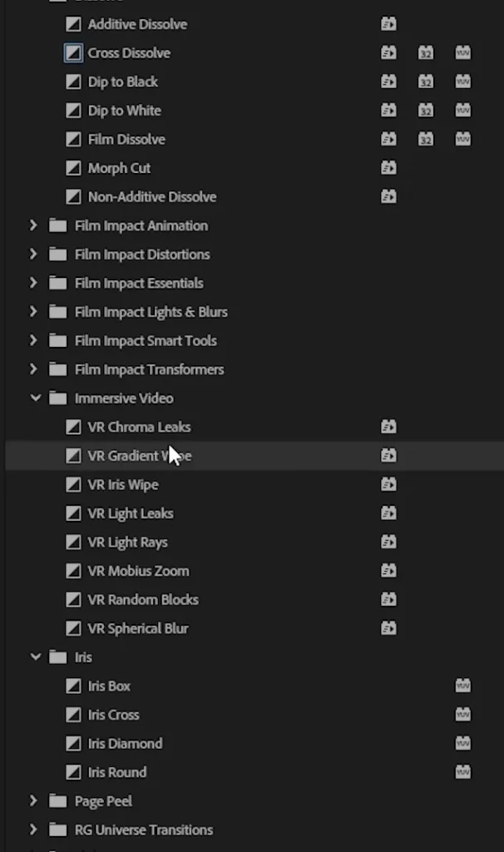Collapse the Iris category
Screen dimensions: 504x852
pyautogui.click(x=35, y=656)
